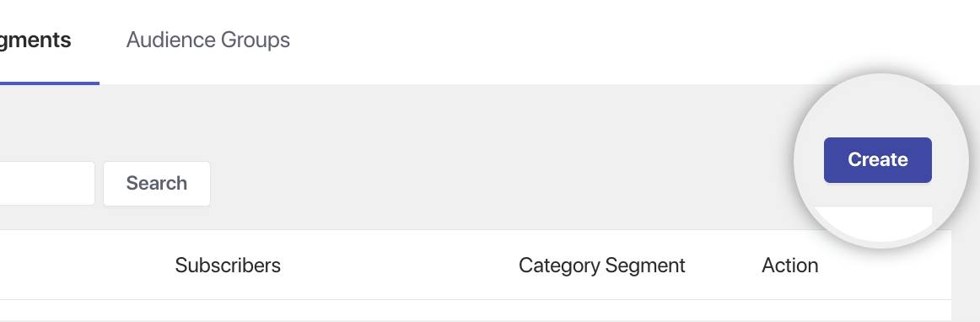Select the Category Segment table heading
The width and height of the screenshot is (980, 322).
[x=602, y=266]
